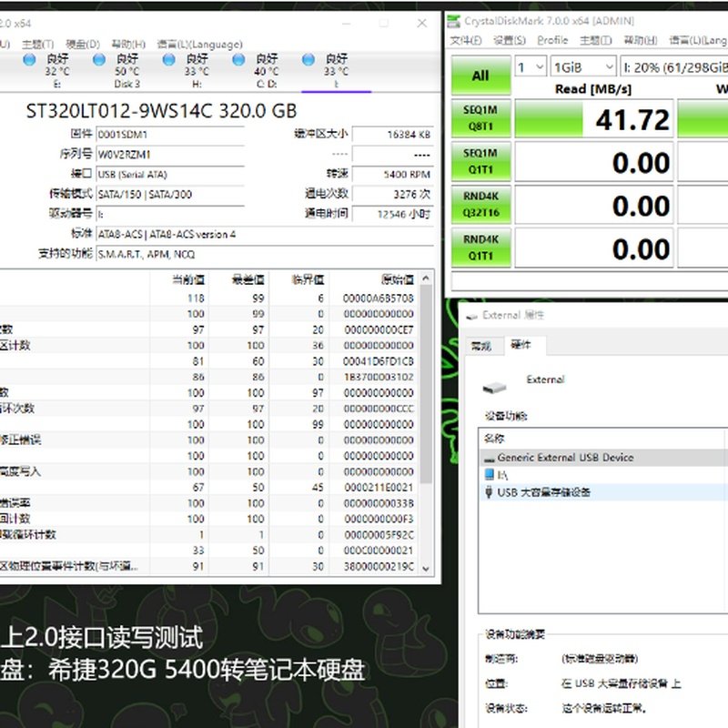The width and height of the screenshot is (728, 728).
Task: Select the C: D: drive status icon
Action: pos(238,59)
